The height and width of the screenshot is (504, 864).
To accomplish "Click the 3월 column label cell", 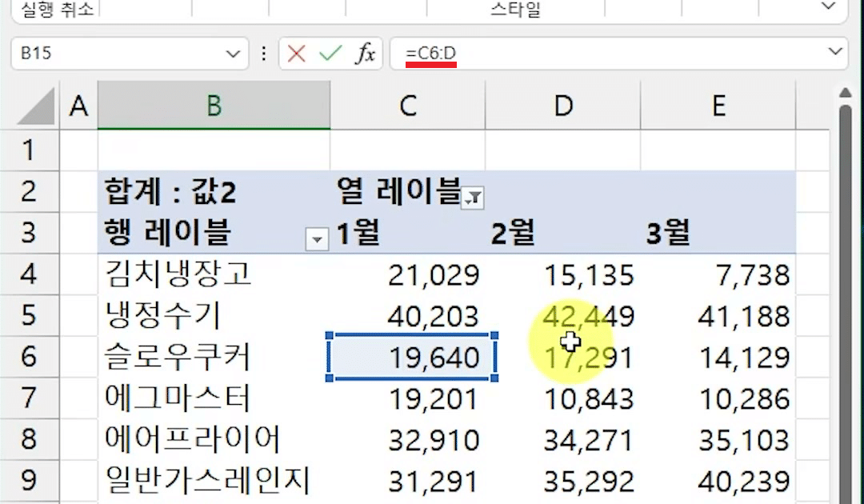I will (x=718, y=233).
